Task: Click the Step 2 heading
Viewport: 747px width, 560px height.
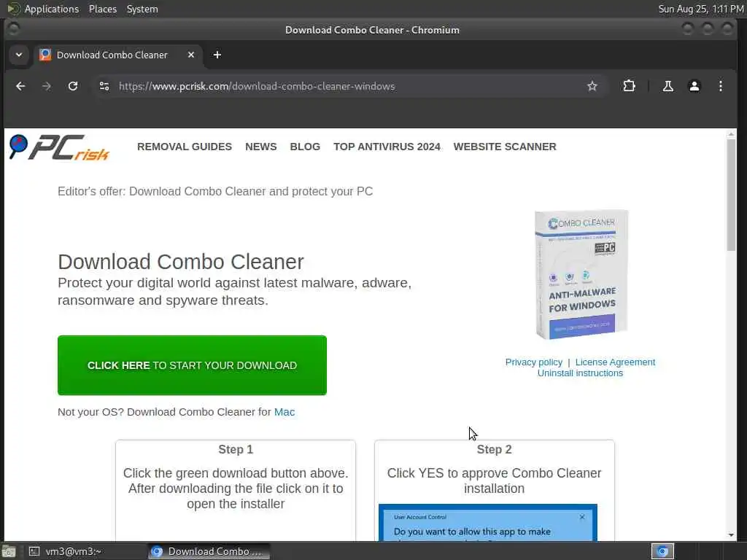Action: 494,449
